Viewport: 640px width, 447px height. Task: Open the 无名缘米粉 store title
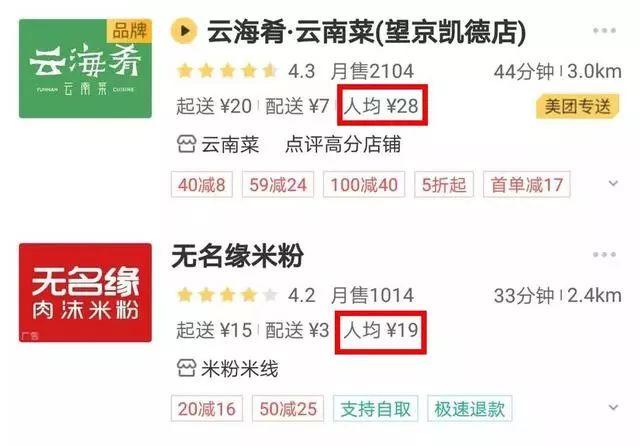point(238,256)
